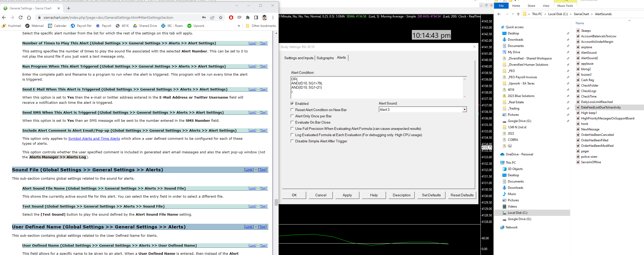Open Chrome's three-dot menu
Screen dimensions: 644x255
point(273,17)
